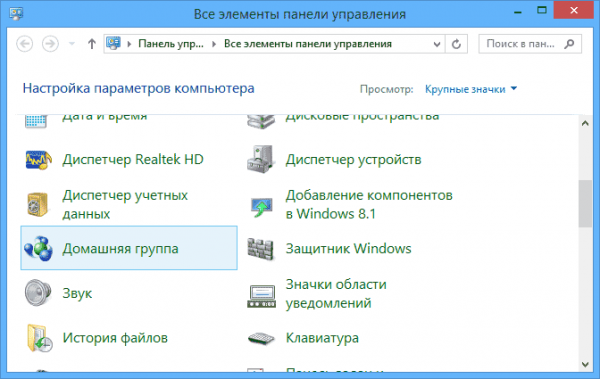The width and height of the screenshot is (600, 379).
Task: Click the control panel icon in address bar
Action: [x=114, y=43]
